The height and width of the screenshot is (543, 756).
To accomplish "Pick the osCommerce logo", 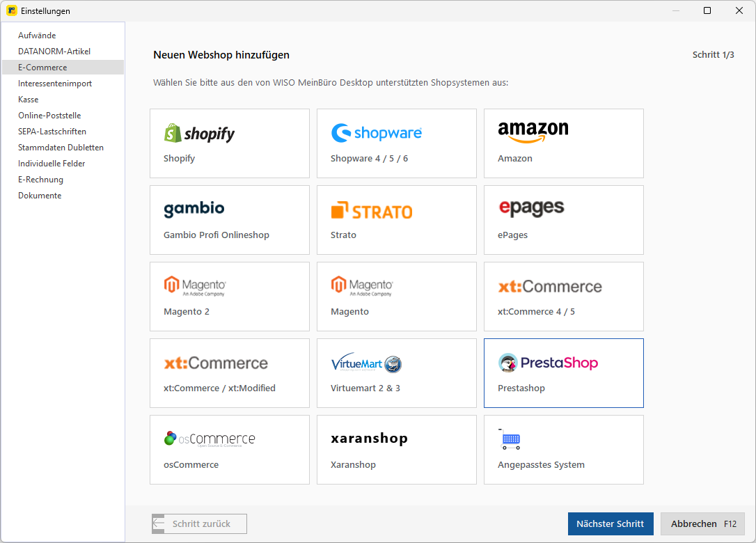I will (210, 439).
